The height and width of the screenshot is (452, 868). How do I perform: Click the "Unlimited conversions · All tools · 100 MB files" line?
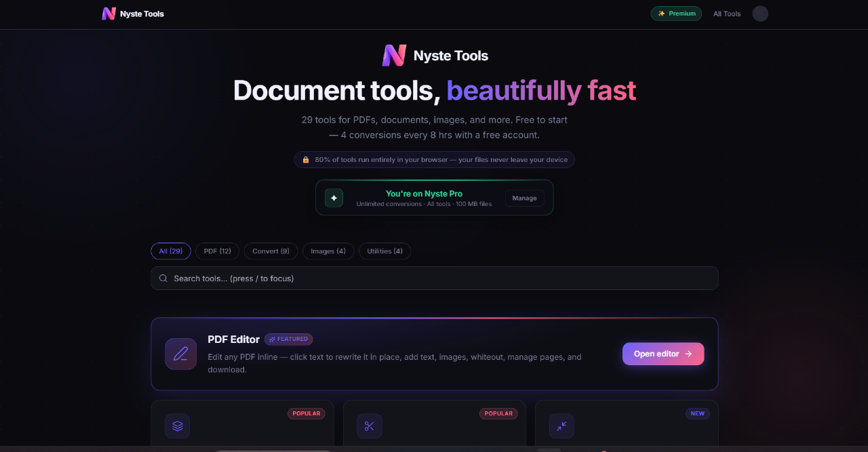pyautogui.click(x=424, y=204)
